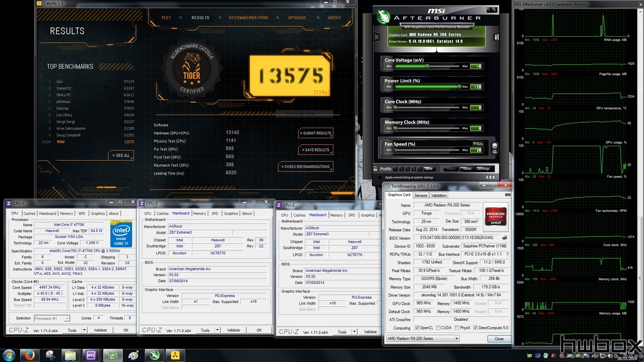Click GPU-Z title bar app icon
Viewport: 644px width, 362px height.
pos(387,186)
